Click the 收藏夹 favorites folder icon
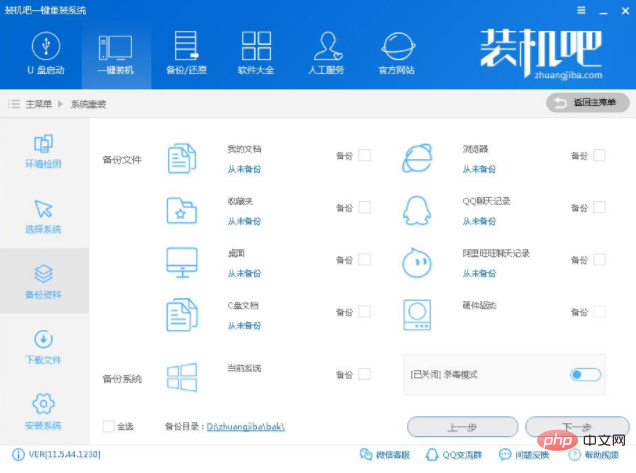636x473 pixels. click(182, 211)
